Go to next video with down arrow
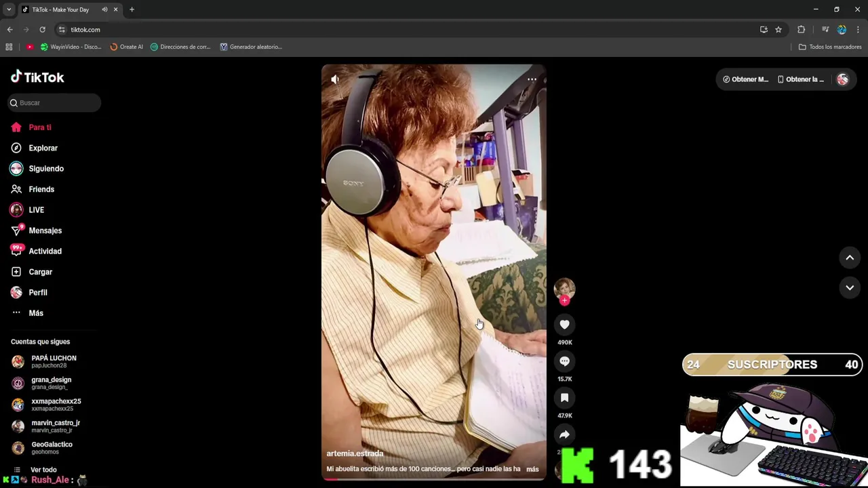The width and height of the screenshot is (868, 488). 849,288
